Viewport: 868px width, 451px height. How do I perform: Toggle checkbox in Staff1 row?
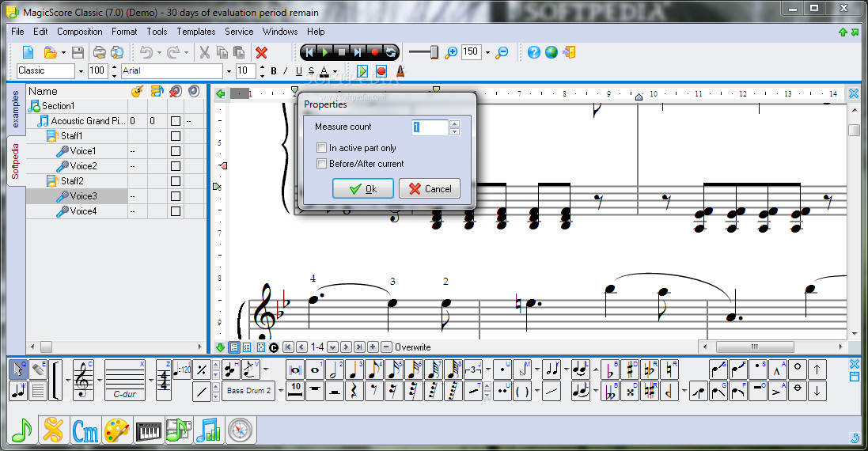[x=176, y=136]
